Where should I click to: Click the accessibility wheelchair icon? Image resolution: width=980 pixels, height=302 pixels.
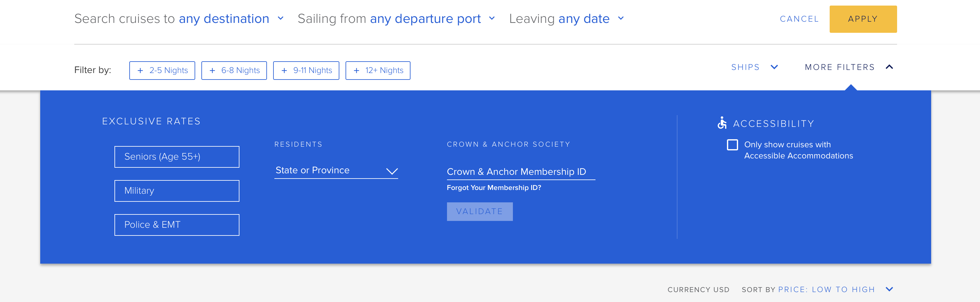click(x=722, y=123)
